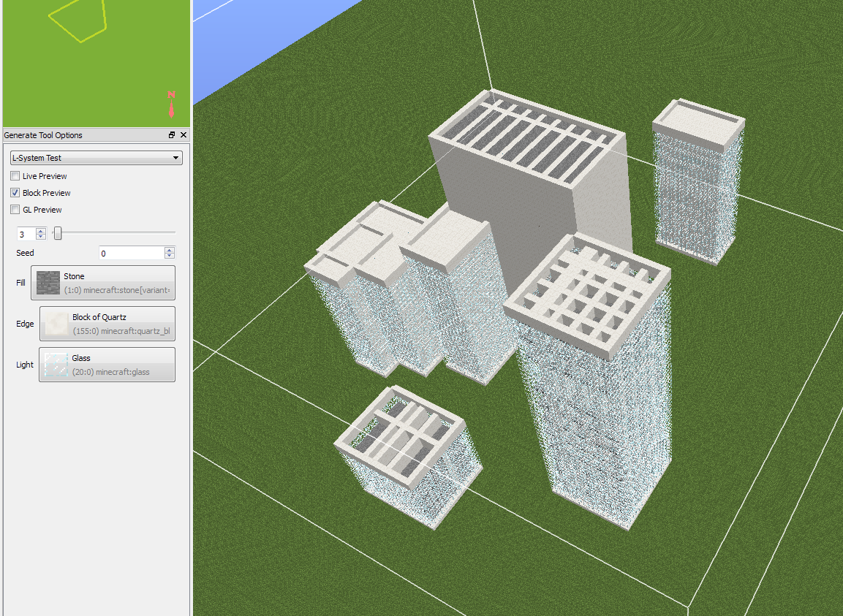843x616 pixels.
Task: Float the Generate Tool Options panel
Action: coord(172,135)
